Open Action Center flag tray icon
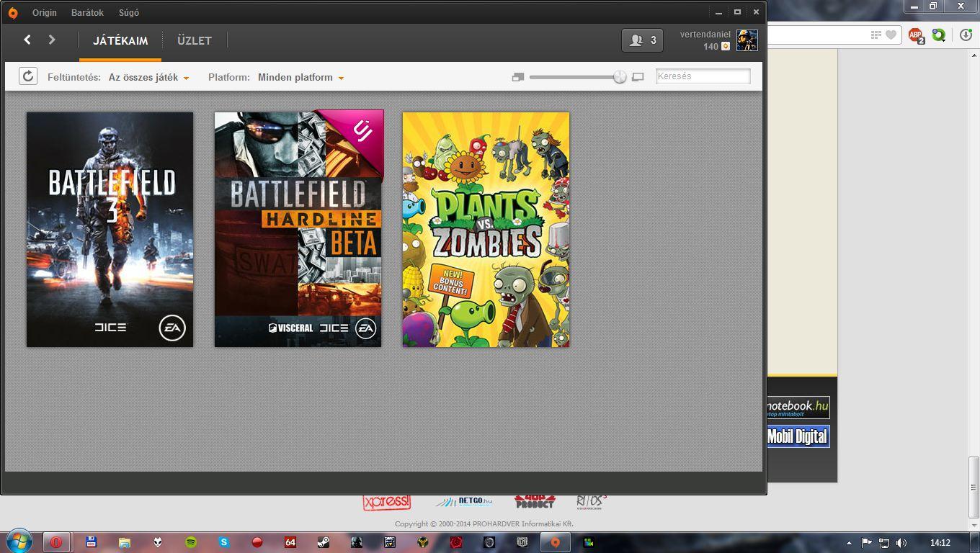 [x=867, y=543]
